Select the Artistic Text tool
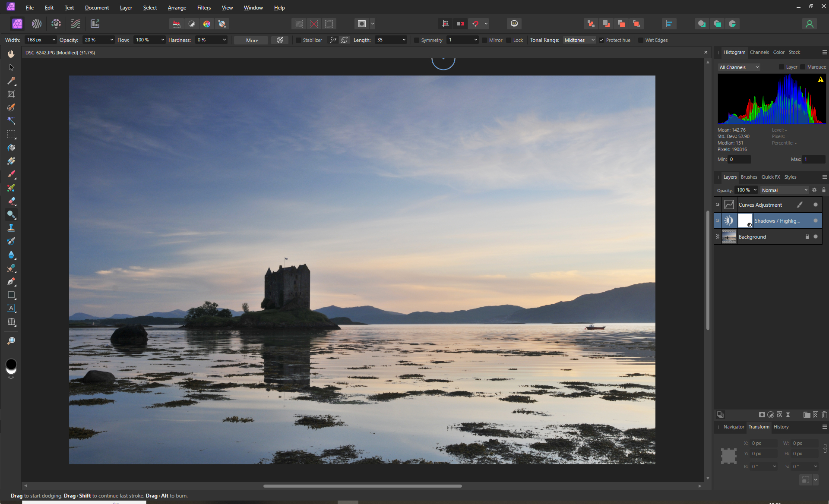This screenshot has height=504, width=829. (11, 309)
